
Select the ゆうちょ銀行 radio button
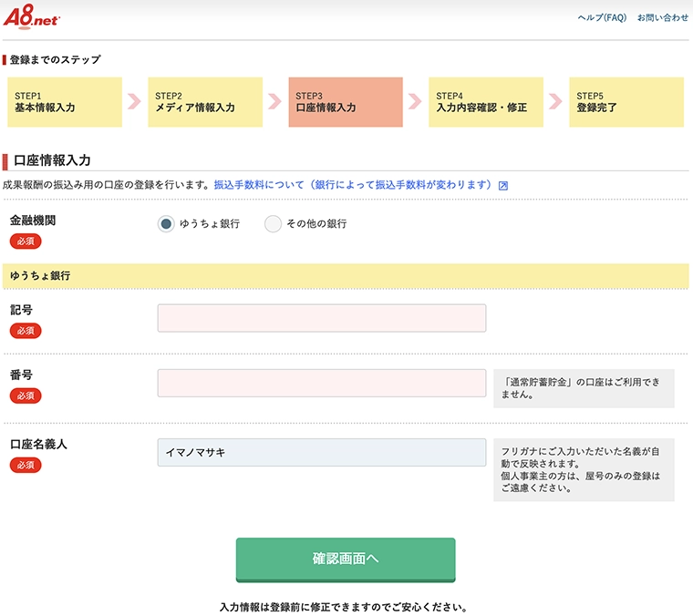pos(166,224)
